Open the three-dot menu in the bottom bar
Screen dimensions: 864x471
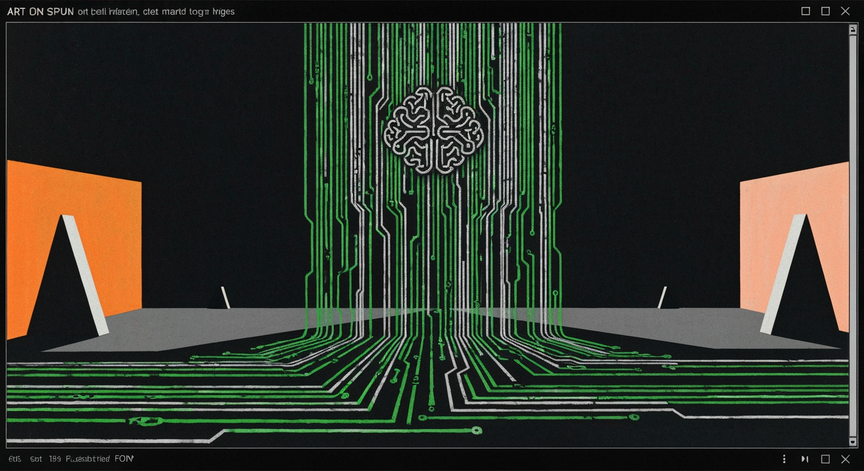coord(784,459)
